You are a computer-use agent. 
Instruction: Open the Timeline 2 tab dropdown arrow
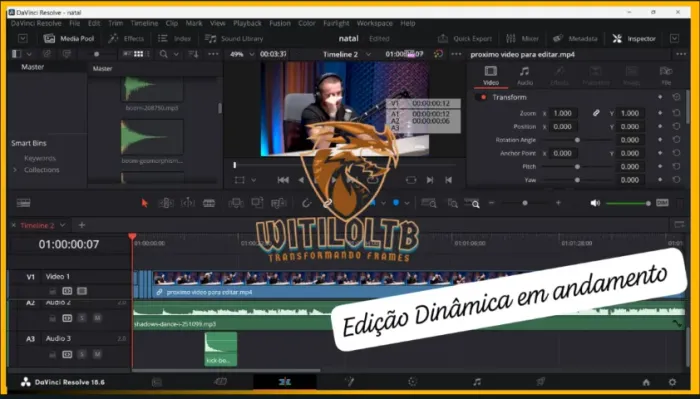62,225
